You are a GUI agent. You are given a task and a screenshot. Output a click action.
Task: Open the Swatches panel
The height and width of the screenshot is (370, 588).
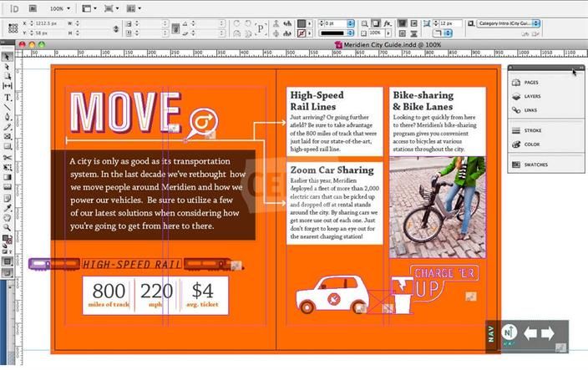[x=535, y=165]
